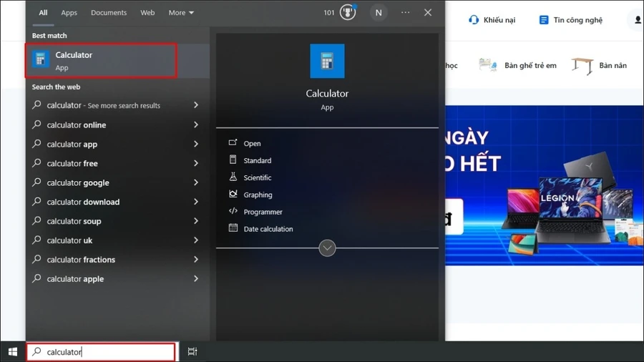Click the 'calculator apple' suggestion text
Image resolution: width=644 pixels, height=362 pixels.
pyautogui.click(x=75, y=279)
